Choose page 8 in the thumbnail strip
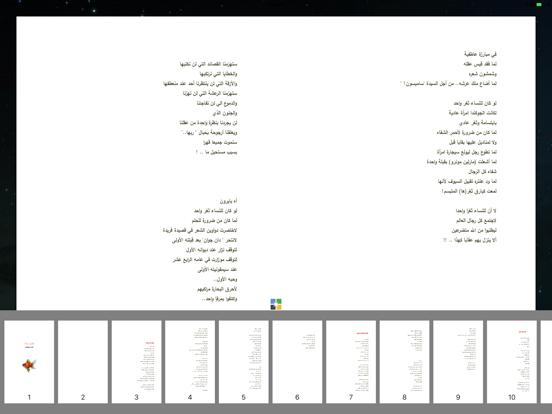 404,362
